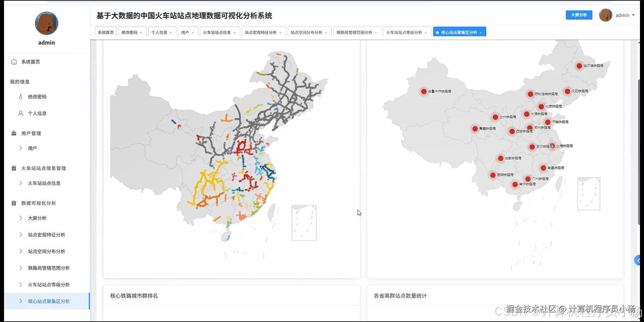This screenshot has height=322, width=644.
Task: Switch to the 用户 tab
Action: click(185, 33)
